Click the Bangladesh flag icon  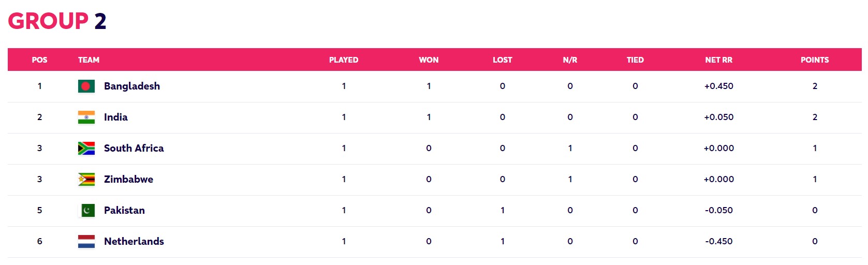point(86,86)
